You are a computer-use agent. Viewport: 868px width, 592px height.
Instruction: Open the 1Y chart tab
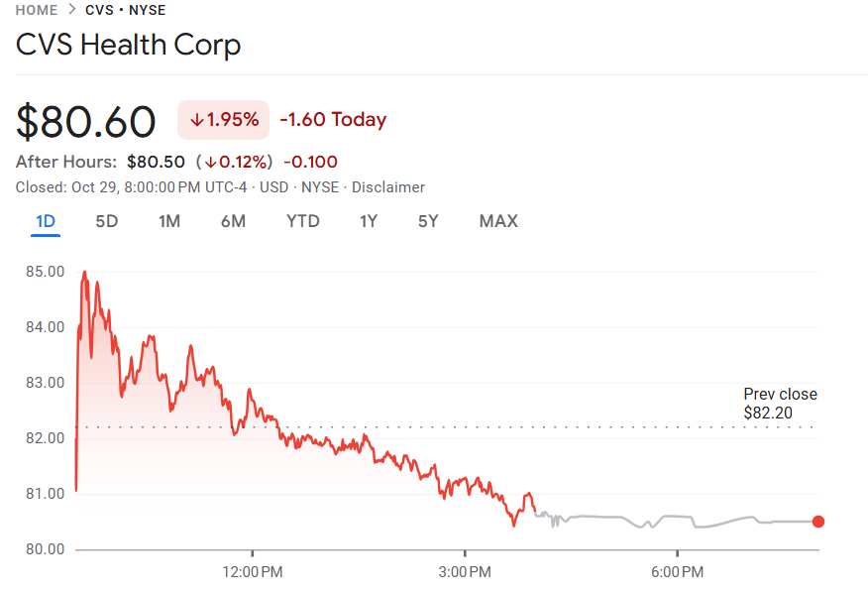click(369, 221)
